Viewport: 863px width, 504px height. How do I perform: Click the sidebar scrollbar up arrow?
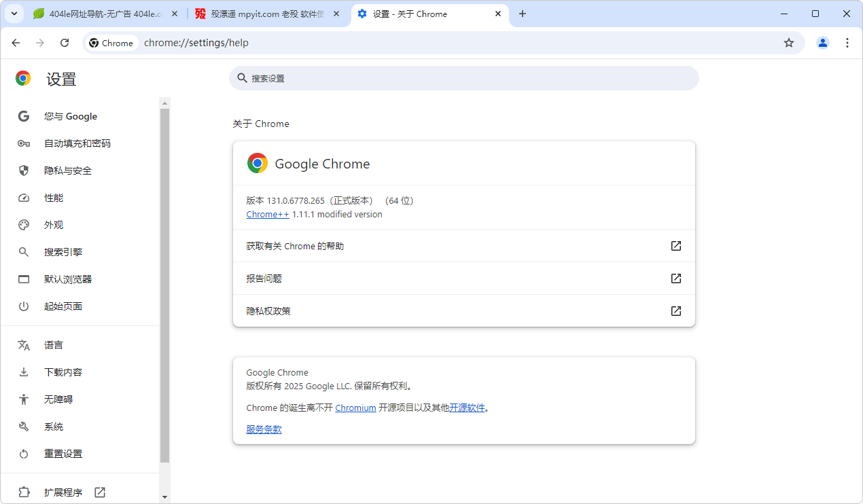164,103
